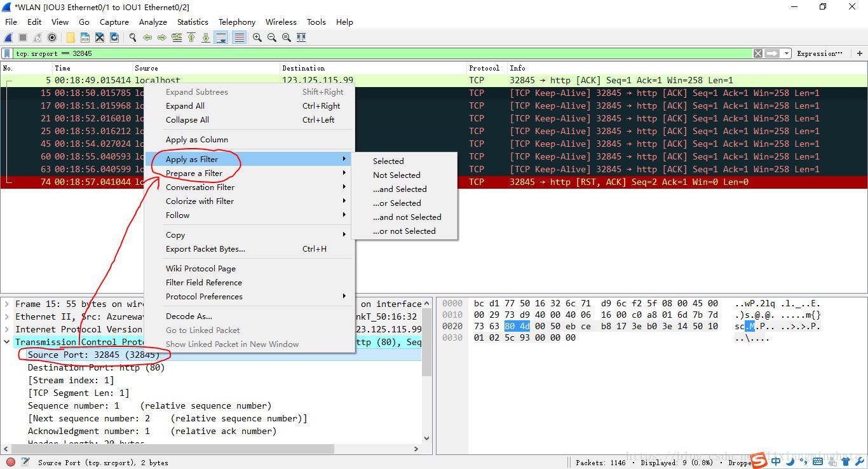Select Collapse All context entry
Screen dimensions: 868x469
point(249,119)
